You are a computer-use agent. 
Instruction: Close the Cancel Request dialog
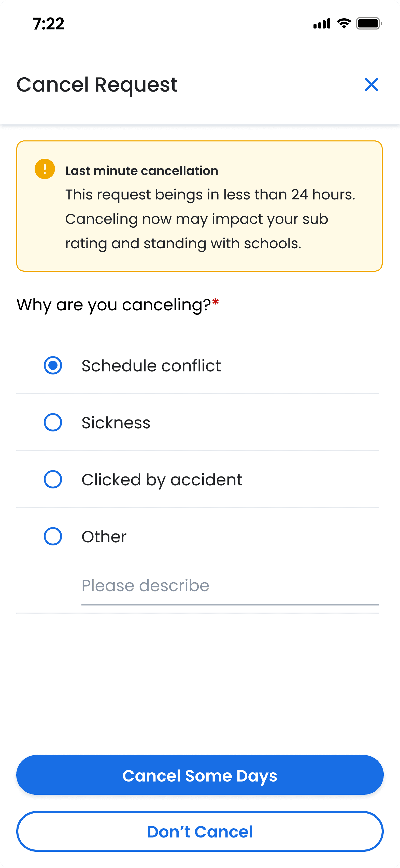click(x=371, y=84)
